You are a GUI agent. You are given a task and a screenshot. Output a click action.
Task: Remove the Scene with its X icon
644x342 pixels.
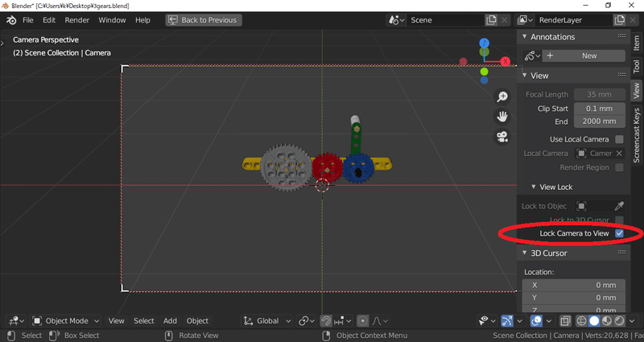505,20
